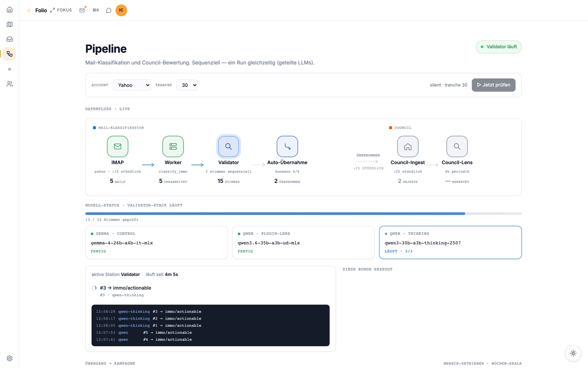Click the validator progress bar

pos(303,214)
